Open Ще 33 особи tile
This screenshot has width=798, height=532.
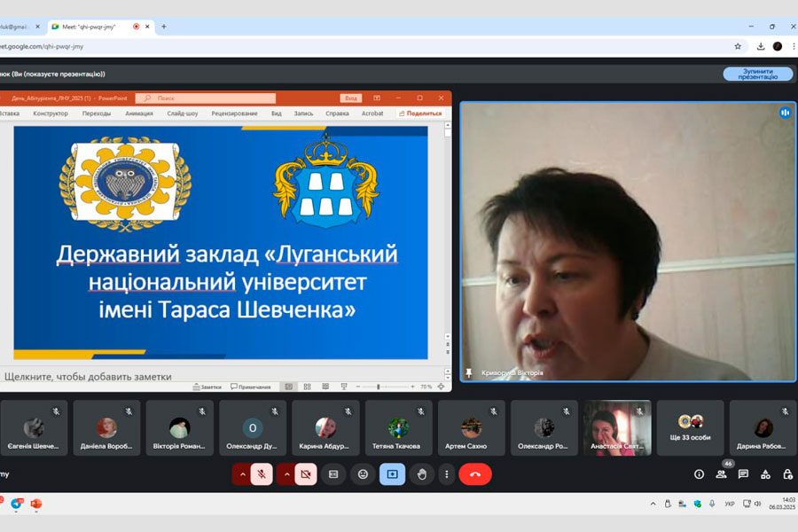(690, 427)
